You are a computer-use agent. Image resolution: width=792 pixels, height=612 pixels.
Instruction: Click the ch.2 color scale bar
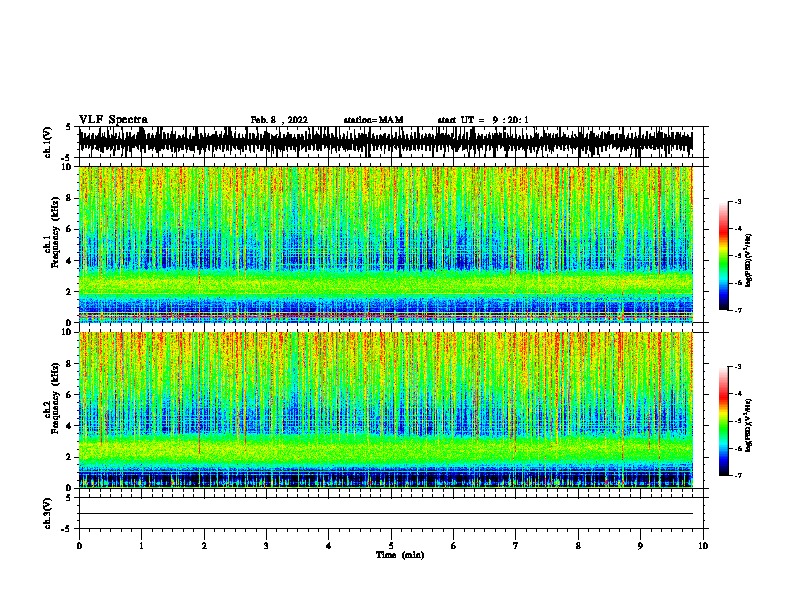point(724,421)
